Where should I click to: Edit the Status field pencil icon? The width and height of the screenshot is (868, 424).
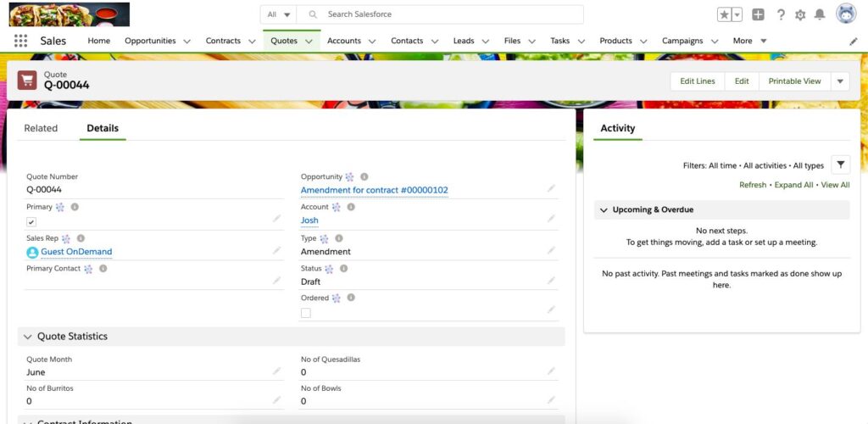click(551, 281)
